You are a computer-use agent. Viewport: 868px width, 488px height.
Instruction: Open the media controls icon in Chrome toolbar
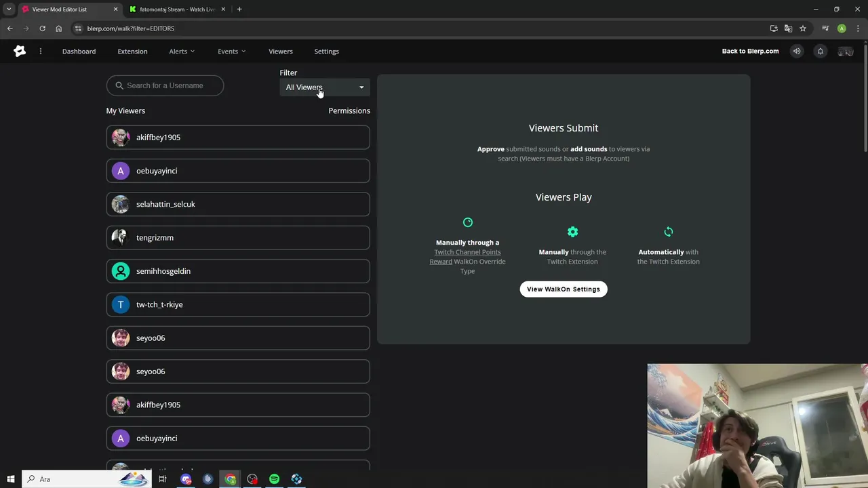(825, 28)
